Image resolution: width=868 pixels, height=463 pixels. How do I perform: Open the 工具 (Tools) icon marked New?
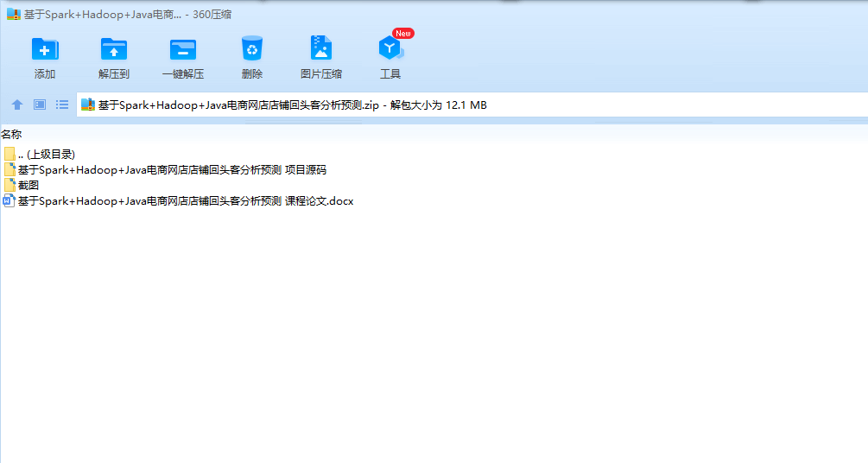pos(390,48)
